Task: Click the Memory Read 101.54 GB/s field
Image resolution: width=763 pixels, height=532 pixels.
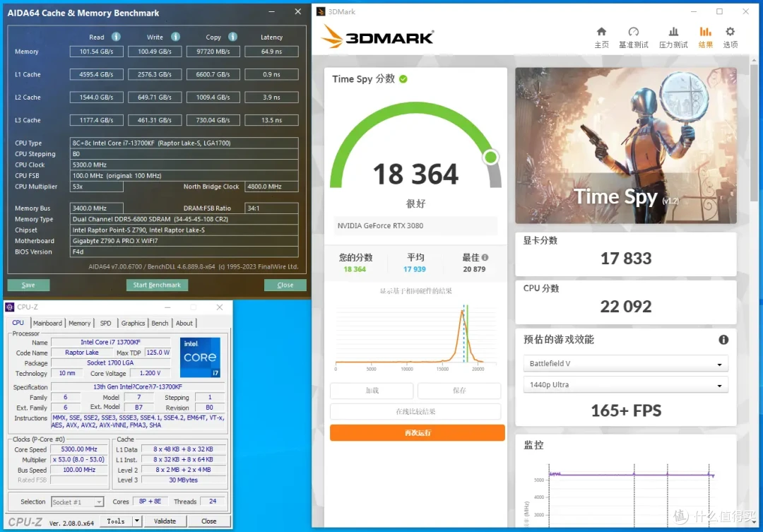Action: point(96,51)
